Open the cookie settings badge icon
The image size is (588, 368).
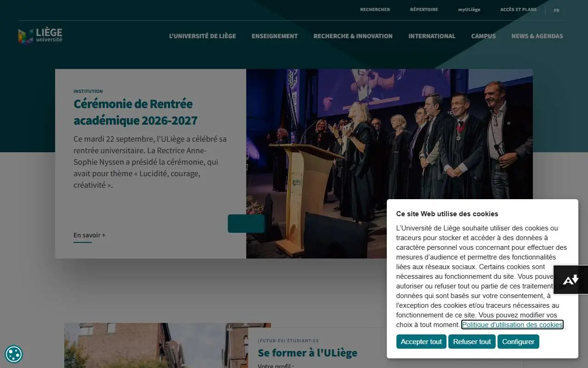pyautogui.click(x=14, y=354)
